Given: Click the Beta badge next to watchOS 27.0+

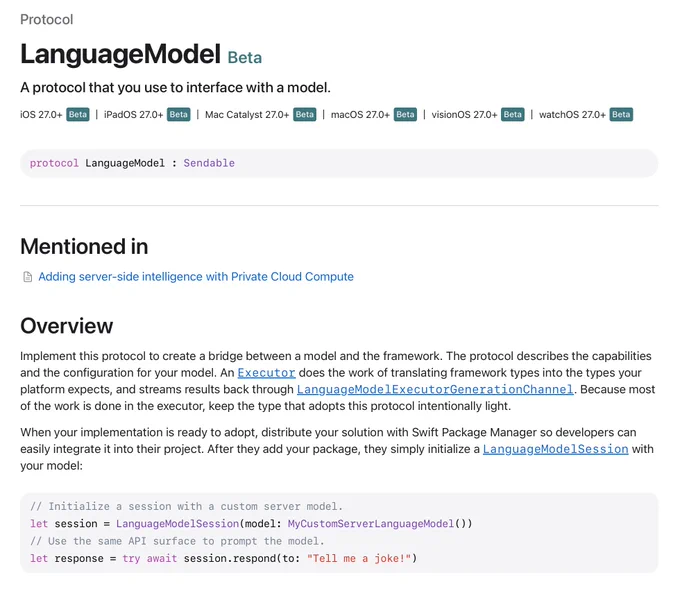Looking at the screenshot, I should (x=621, y=114).
